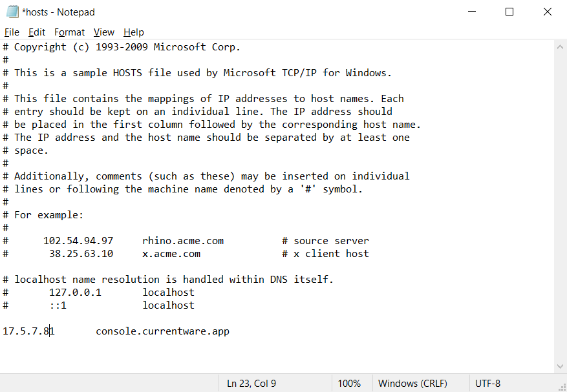The width and height of the screenshot is (567, 392).
Task: Close the hosts Notepad window
Action: pos(548,12)
